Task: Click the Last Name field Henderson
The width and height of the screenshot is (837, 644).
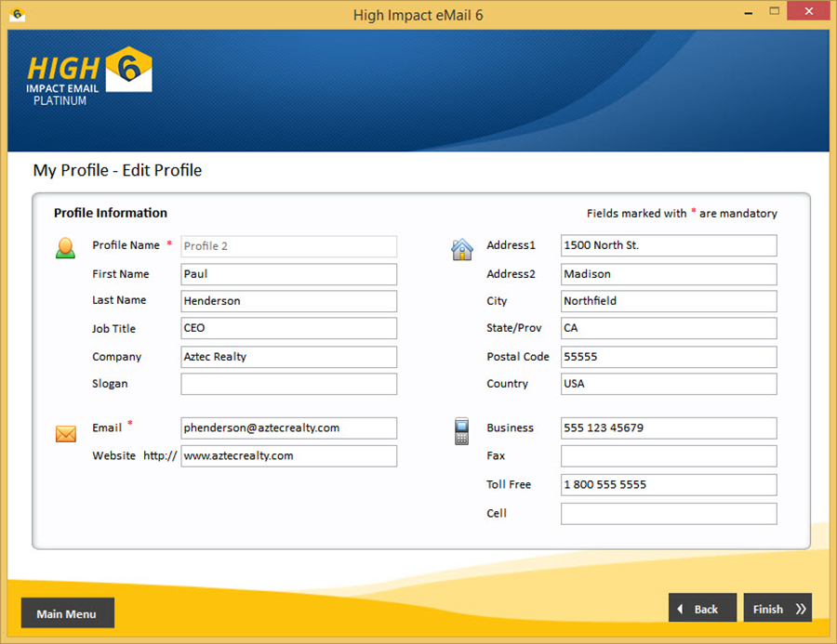Action: [x=289, y=301]
